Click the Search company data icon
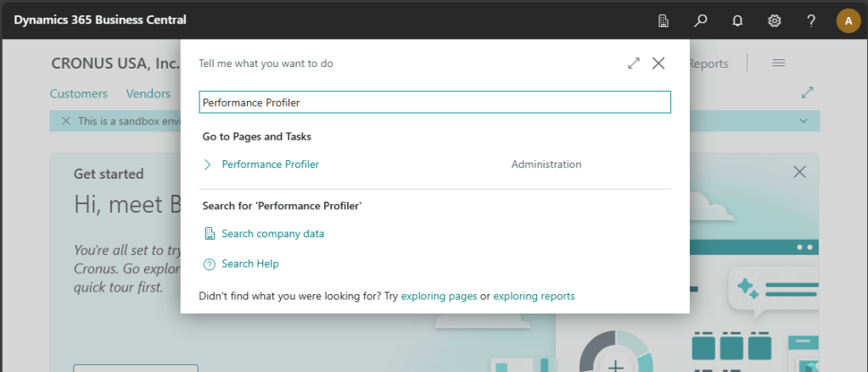The image size is (868, 372). coord(210,234)
